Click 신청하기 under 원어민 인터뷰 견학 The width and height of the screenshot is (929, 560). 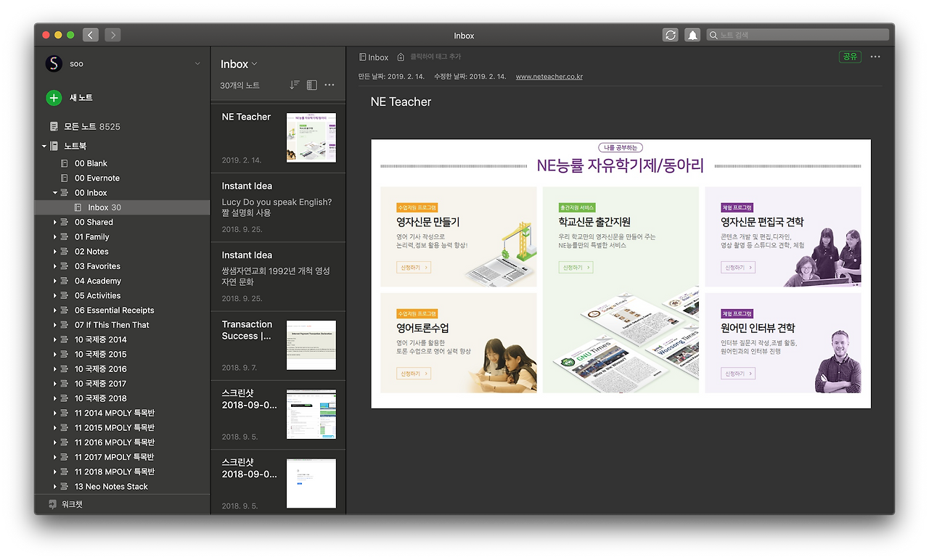(x=738, y=374)
